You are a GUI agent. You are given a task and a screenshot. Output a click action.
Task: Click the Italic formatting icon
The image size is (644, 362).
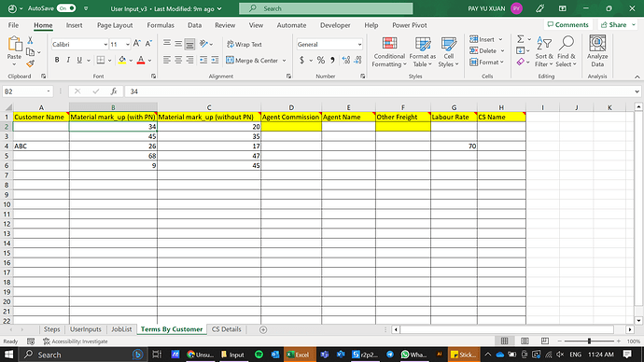[x=68, y=61]
